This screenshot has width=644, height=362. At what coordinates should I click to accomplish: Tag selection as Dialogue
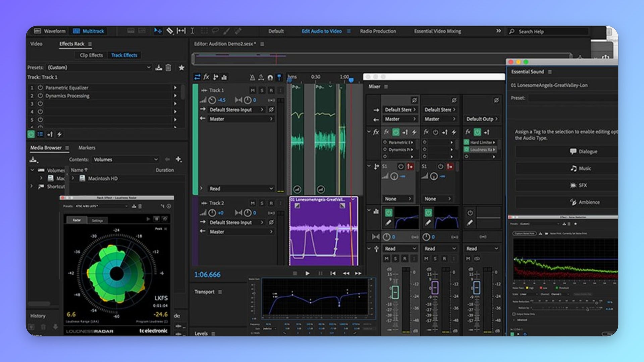pyautogui.click(x=567, y=152)
